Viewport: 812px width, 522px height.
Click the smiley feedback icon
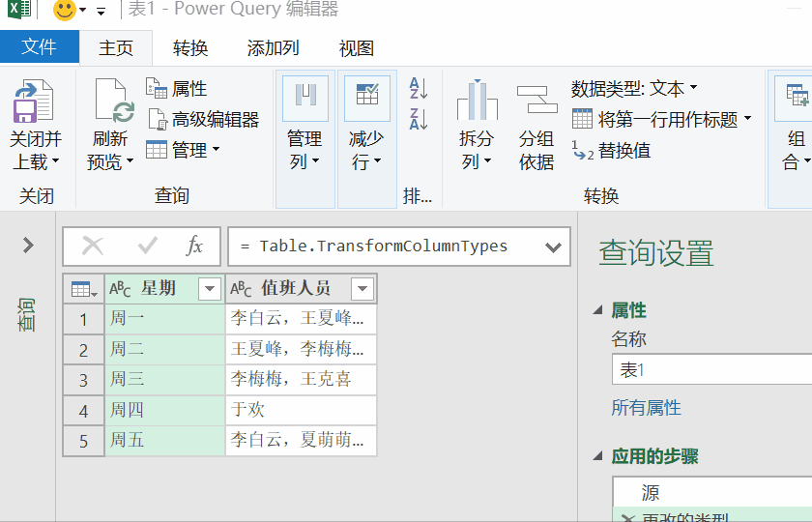64,10
